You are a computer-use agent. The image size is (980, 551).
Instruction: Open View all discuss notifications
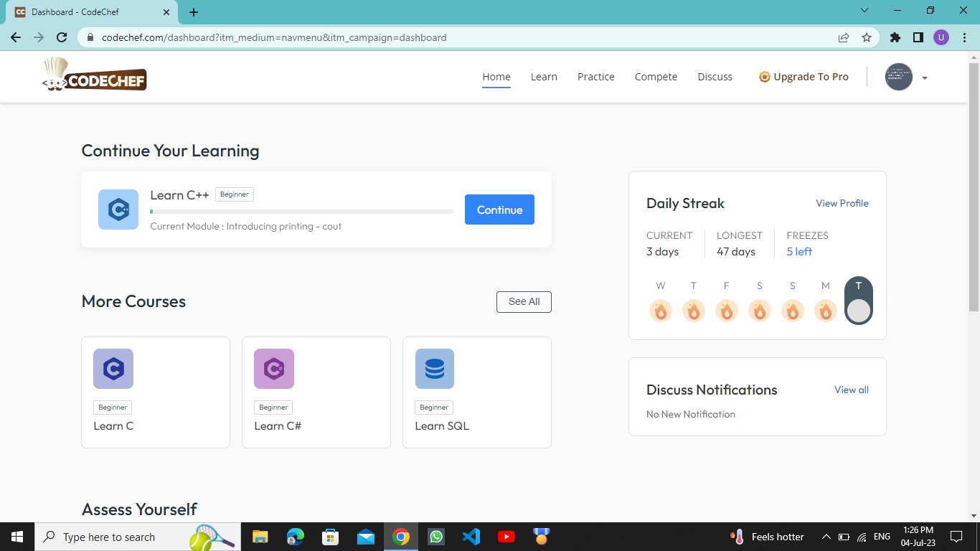point(852,390)
